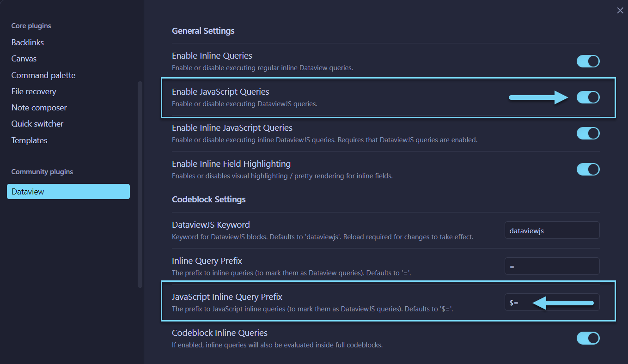628x364 pixels.
Task: Toggle Enable Inline Queries switch
Action: (588, 61)
